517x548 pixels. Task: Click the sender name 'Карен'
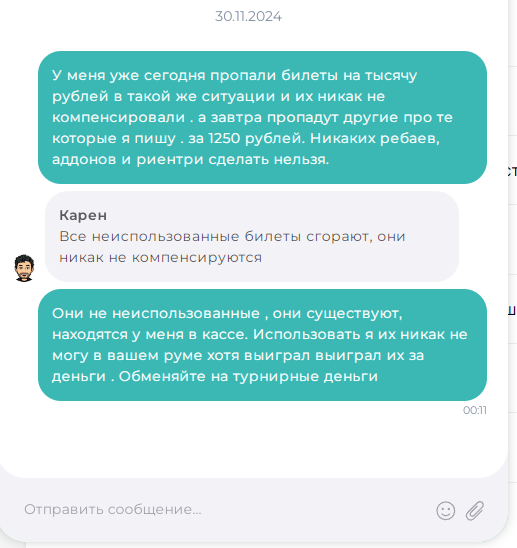(83, 215)
